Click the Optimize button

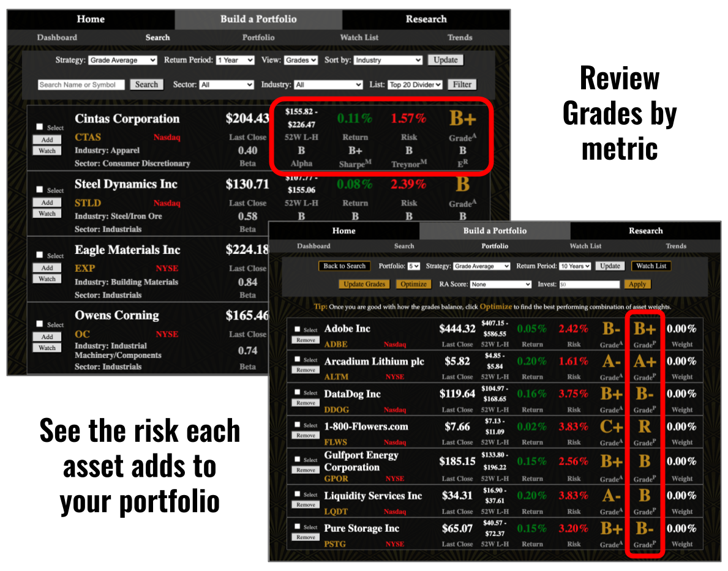414,285
